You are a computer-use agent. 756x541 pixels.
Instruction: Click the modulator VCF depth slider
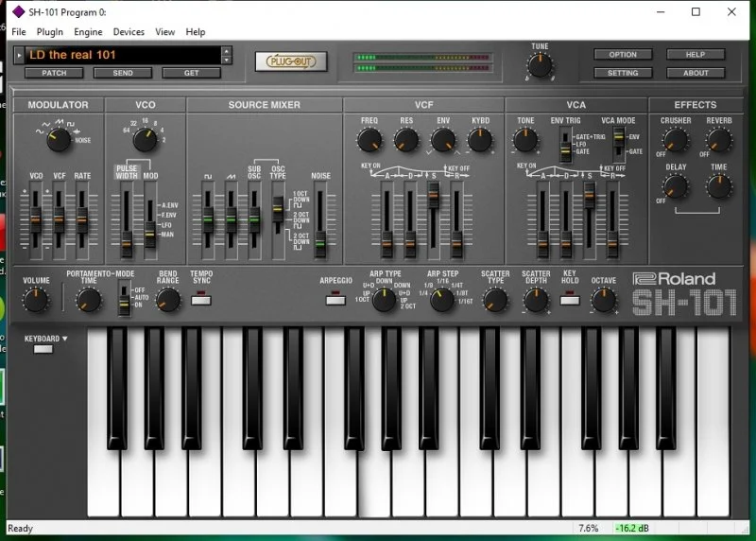(59, 219)
